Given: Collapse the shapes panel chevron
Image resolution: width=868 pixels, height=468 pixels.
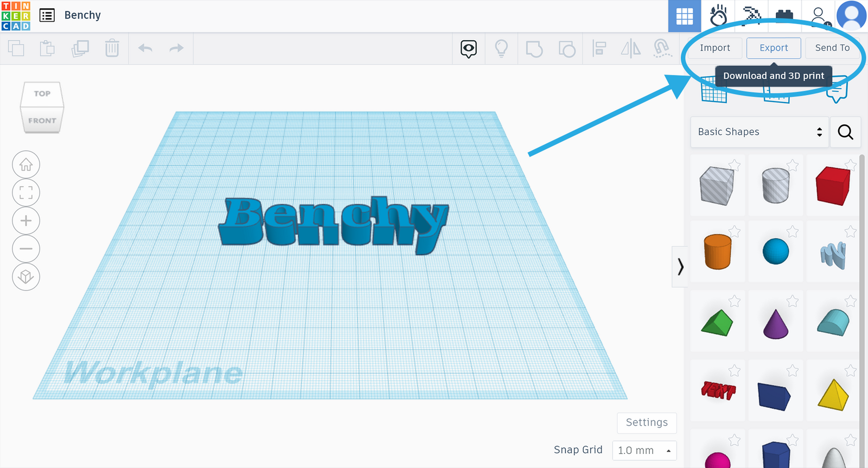Looking at the screenshot, I should point(680,267).
